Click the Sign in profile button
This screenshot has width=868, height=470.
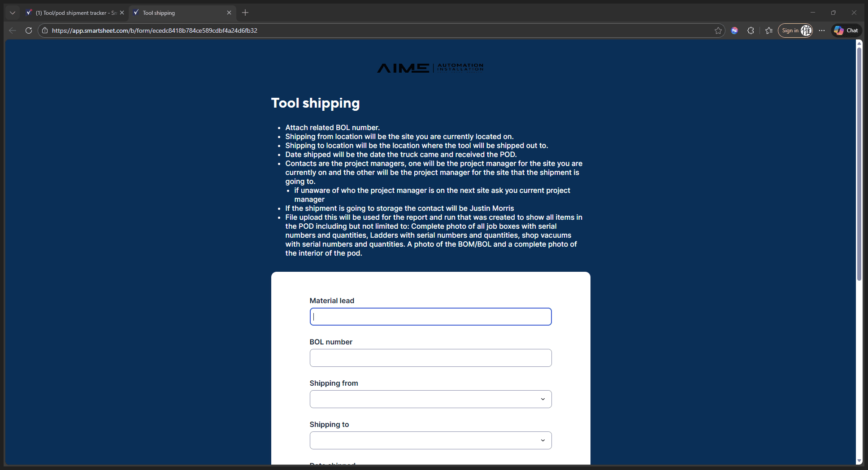pyautogui.click(x=796, y=30)
